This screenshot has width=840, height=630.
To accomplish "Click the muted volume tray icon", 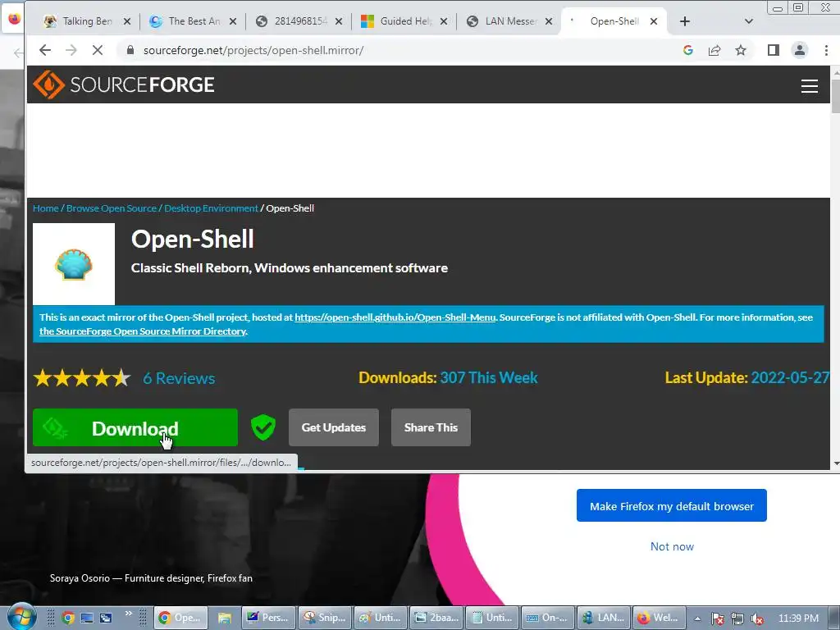I will [x=757, y=619].
